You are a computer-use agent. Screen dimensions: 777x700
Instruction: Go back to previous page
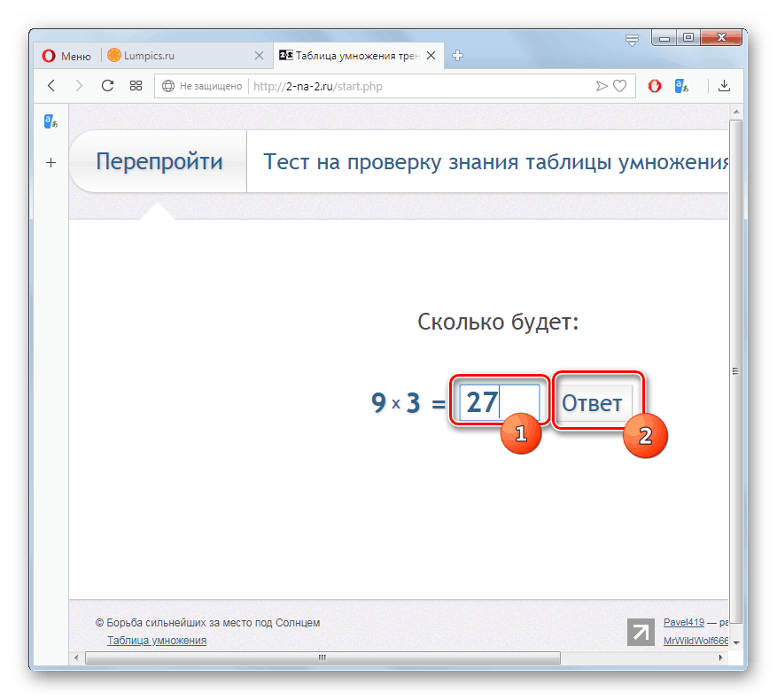point(51,86)
